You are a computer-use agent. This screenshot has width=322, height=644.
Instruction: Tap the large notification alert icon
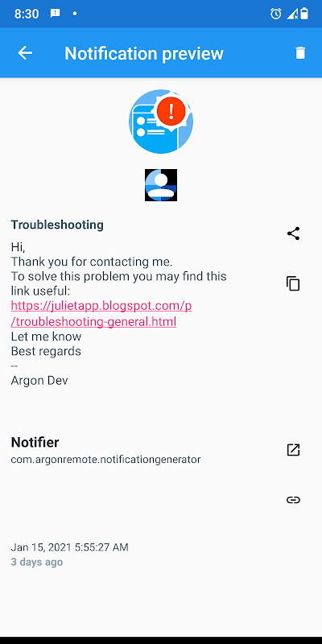tap(161, 122)
